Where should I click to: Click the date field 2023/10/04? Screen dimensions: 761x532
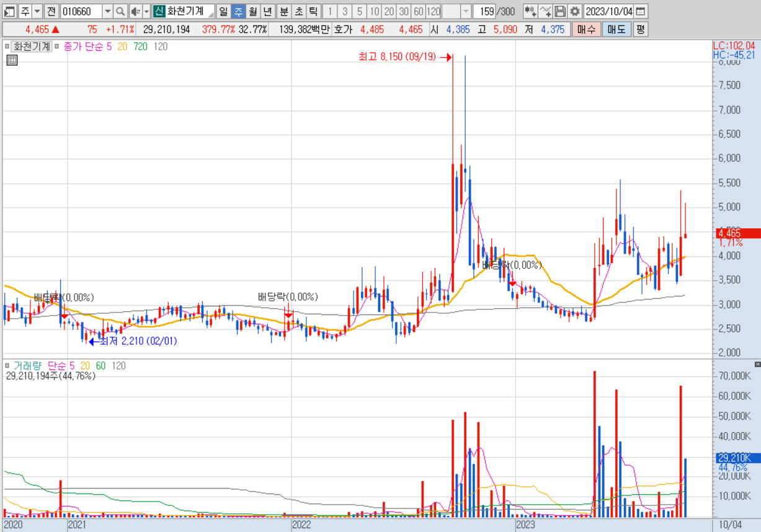tap(609, 11)
